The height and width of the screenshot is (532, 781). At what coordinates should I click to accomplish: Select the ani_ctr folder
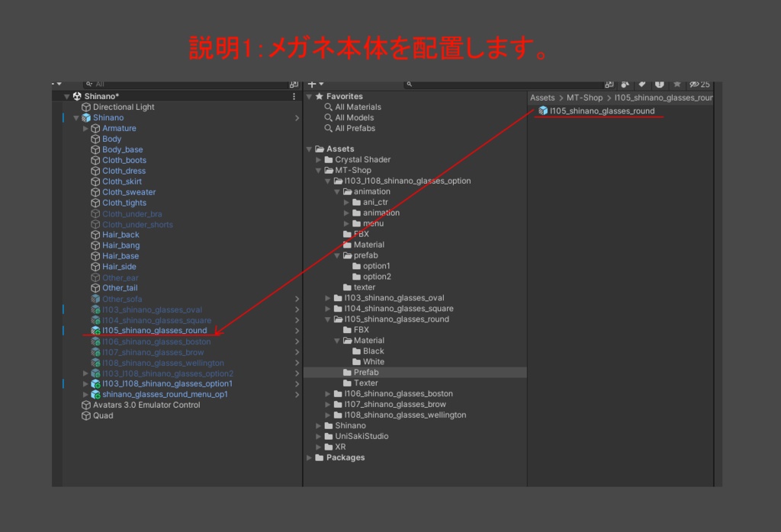(375, 202)
